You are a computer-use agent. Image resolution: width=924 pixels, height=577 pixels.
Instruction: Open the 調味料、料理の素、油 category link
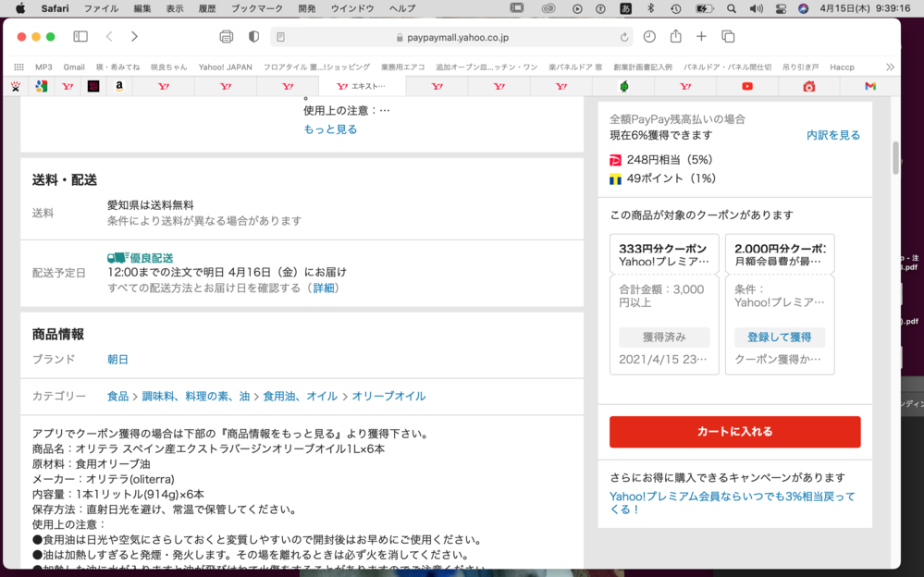(x=196, y=396)
